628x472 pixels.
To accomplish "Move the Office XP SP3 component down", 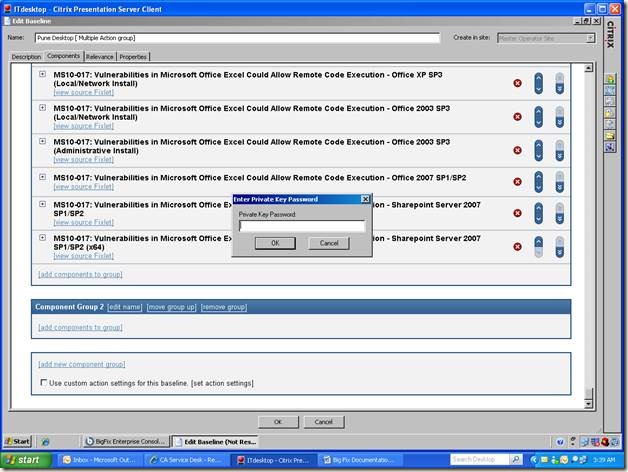I will [x=539, y=89].
